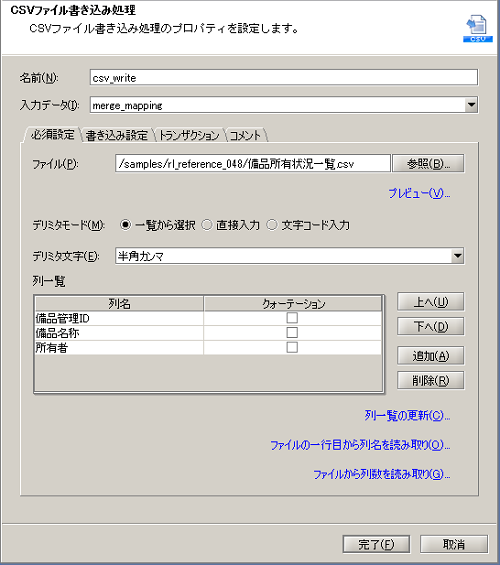Viewport: 500px width, 565px height.
Task: Click the 完了(F) finish button
Action: [376, 544]
